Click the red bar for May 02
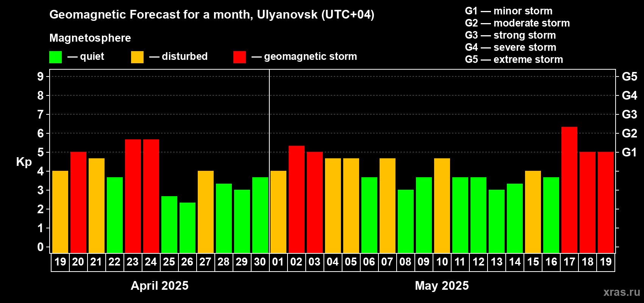The image size is (644, 303). (297, 199)
